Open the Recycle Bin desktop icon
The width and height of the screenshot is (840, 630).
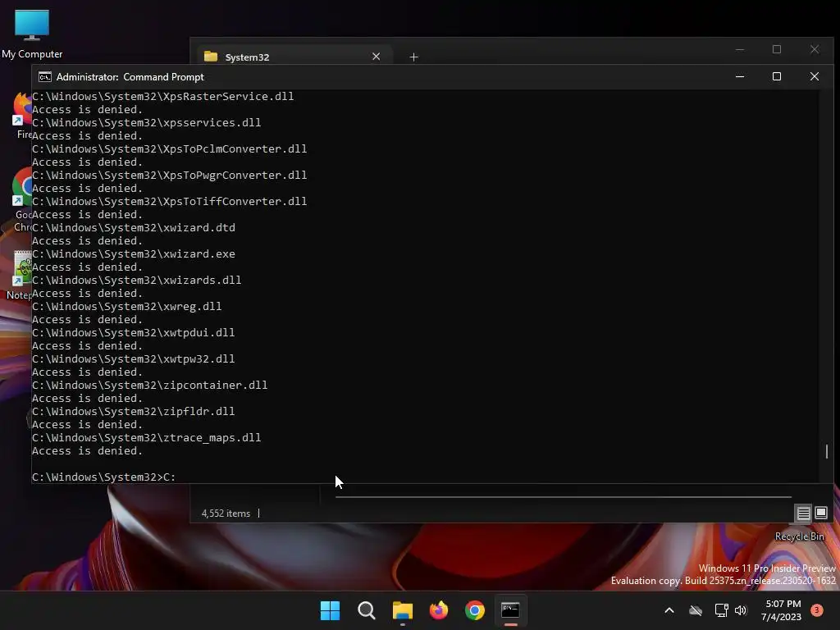click(x=799, y=536)
